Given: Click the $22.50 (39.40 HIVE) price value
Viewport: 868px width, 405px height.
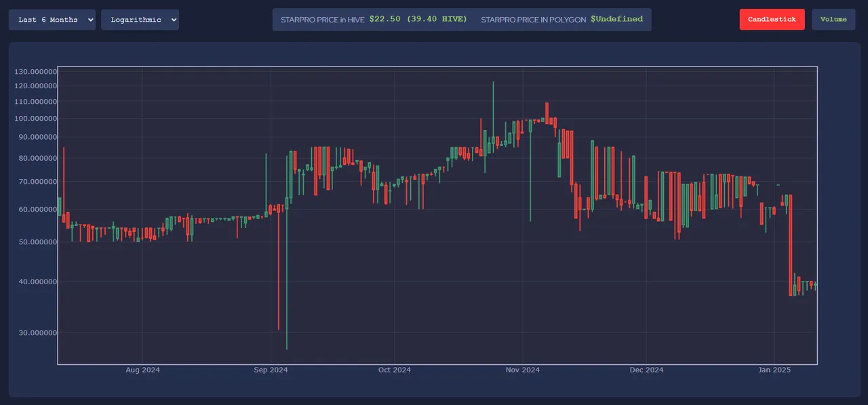Looking at the screenshot, I should pos(418,19).
